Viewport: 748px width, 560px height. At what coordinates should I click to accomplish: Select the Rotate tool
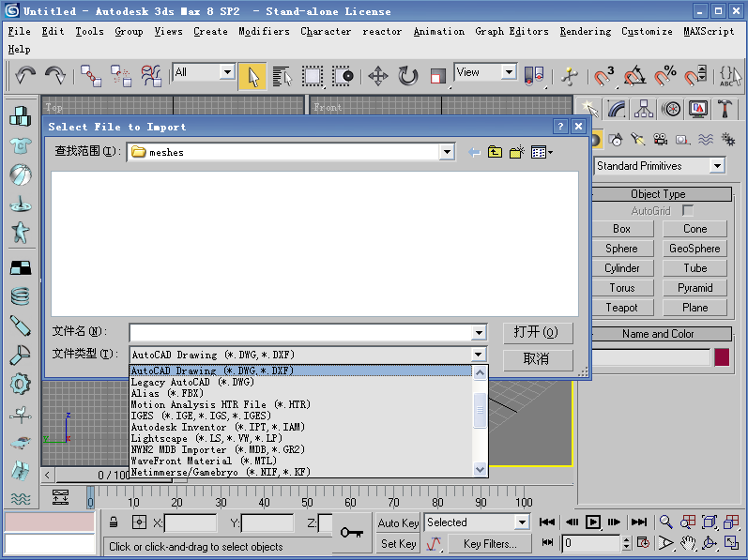point(408,76)
